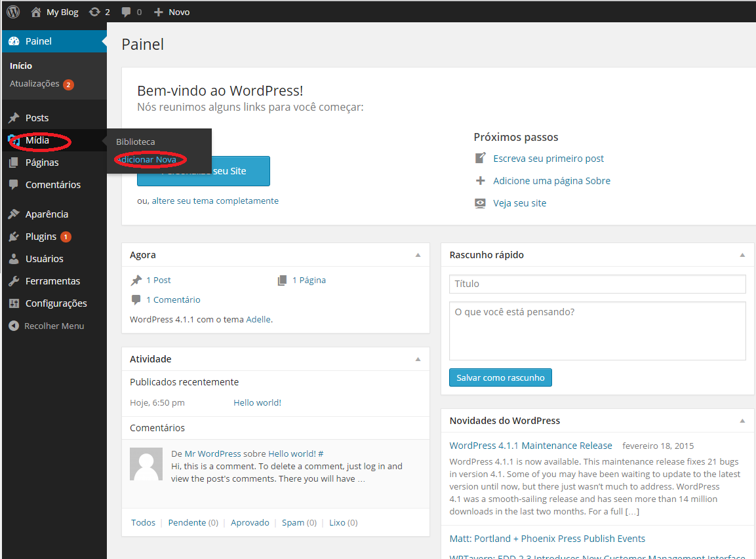Click the Painel dashboard gauge icon
Image resolution: width=756 pixels, height=559 pixels.
pyautogui.click(x=14, y=41)
